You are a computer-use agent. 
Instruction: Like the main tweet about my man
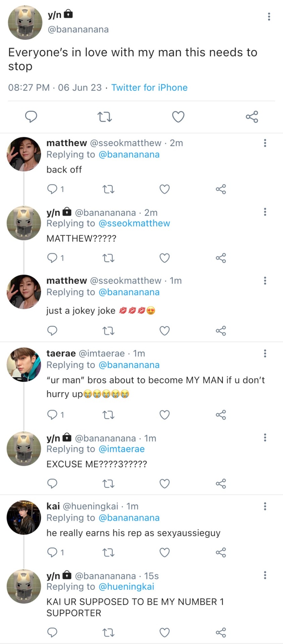[178, 117]
